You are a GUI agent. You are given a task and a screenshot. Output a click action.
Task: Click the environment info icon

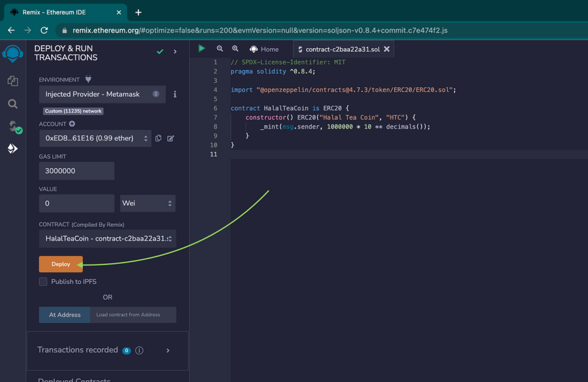[175, 94]
